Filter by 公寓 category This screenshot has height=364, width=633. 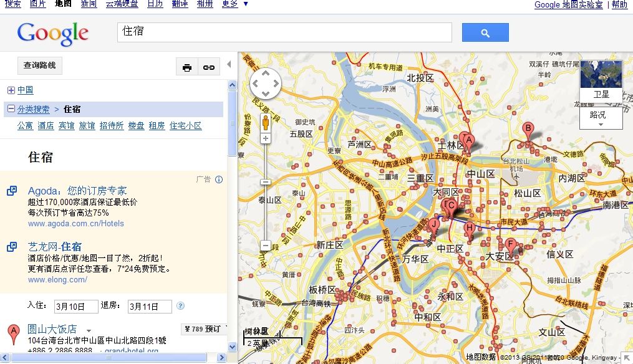(26, 125)
